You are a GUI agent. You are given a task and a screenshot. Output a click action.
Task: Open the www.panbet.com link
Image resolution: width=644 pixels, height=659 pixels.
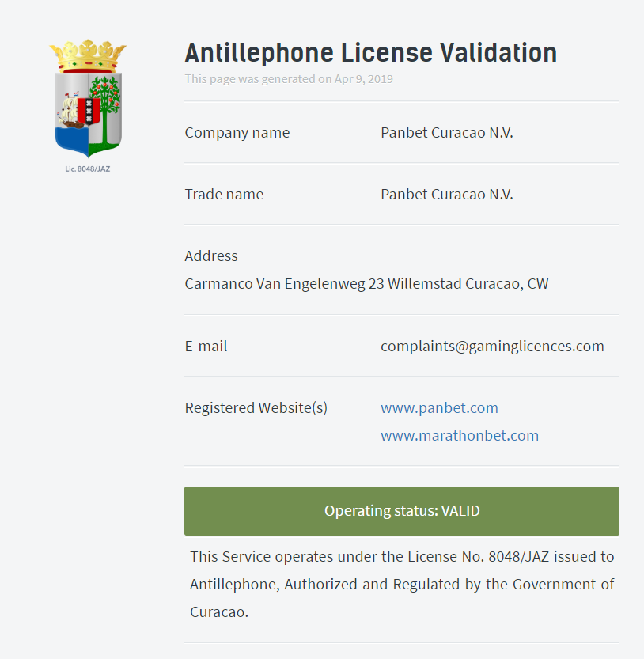tap(439, 407)
